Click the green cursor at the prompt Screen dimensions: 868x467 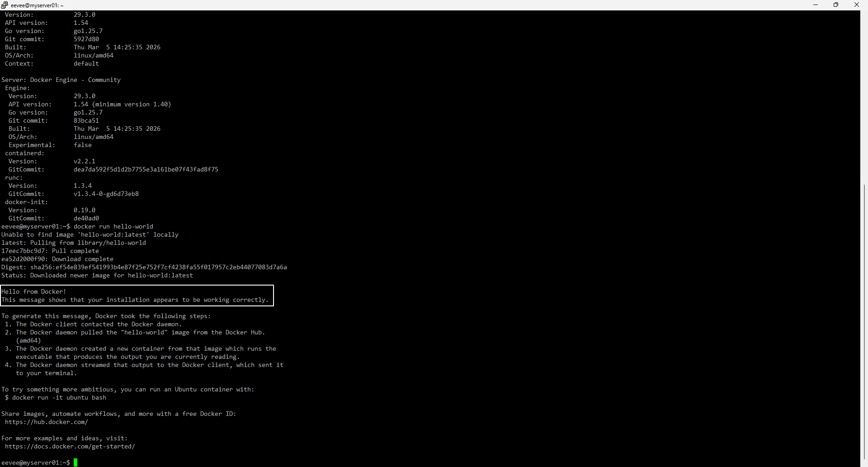pyautogui.click(x=75, y=462)
